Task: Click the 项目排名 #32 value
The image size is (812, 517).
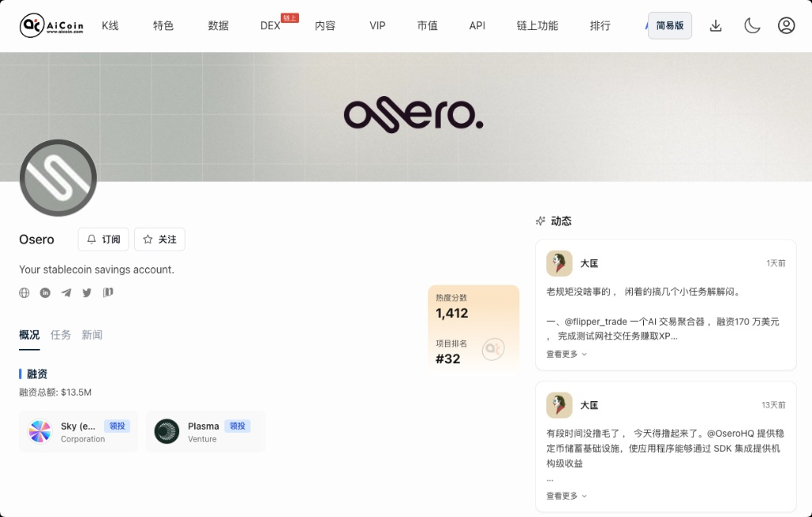Action: pos(448,359)
